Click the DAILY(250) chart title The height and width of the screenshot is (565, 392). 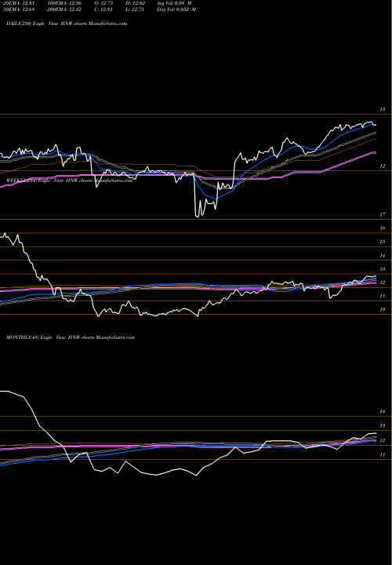coord(67,24)
